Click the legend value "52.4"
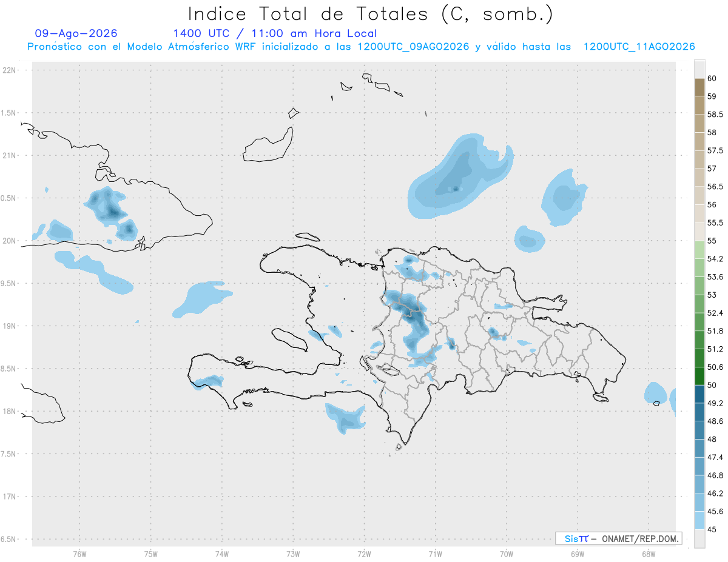 (715, 313)
